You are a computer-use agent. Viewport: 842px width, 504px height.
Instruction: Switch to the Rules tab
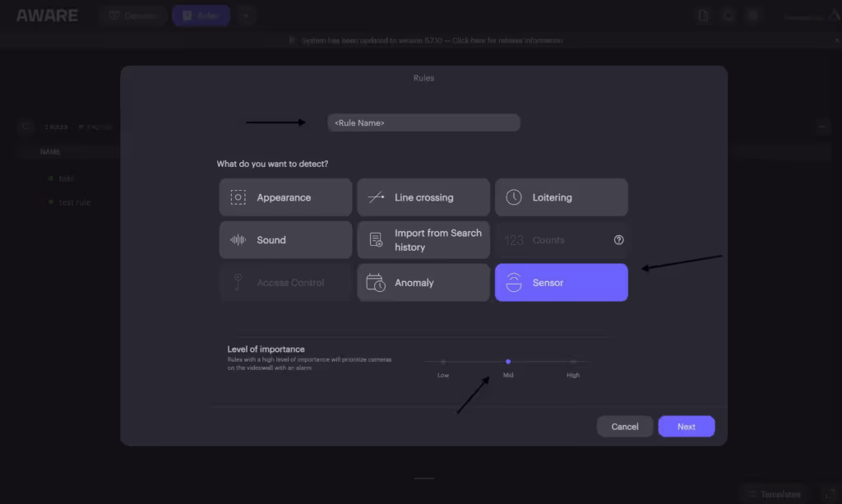tap(201, 16)
